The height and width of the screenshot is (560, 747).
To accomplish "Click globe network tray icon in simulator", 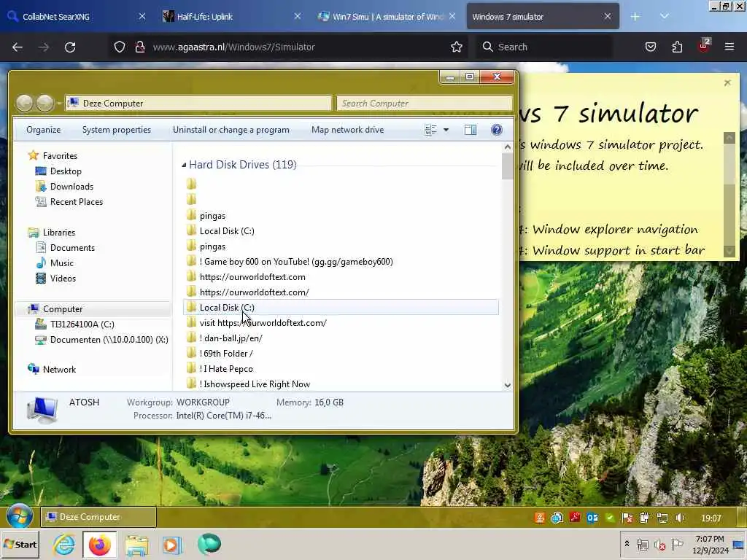I will tap(557, 518).
